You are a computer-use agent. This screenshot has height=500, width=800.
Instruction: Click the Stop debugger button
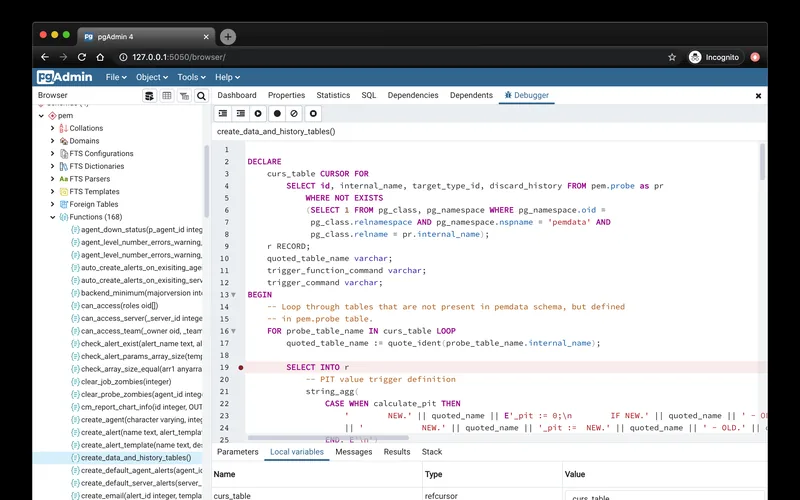tap(313, 113)
